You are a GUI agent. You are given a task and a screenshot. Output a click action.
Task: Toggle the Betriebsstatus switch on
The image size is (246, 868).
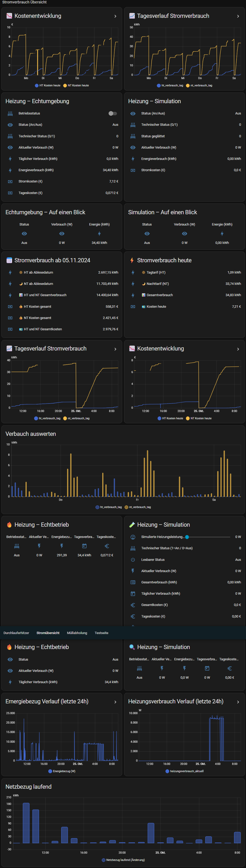pyautogui.click(x=113, y=114)
